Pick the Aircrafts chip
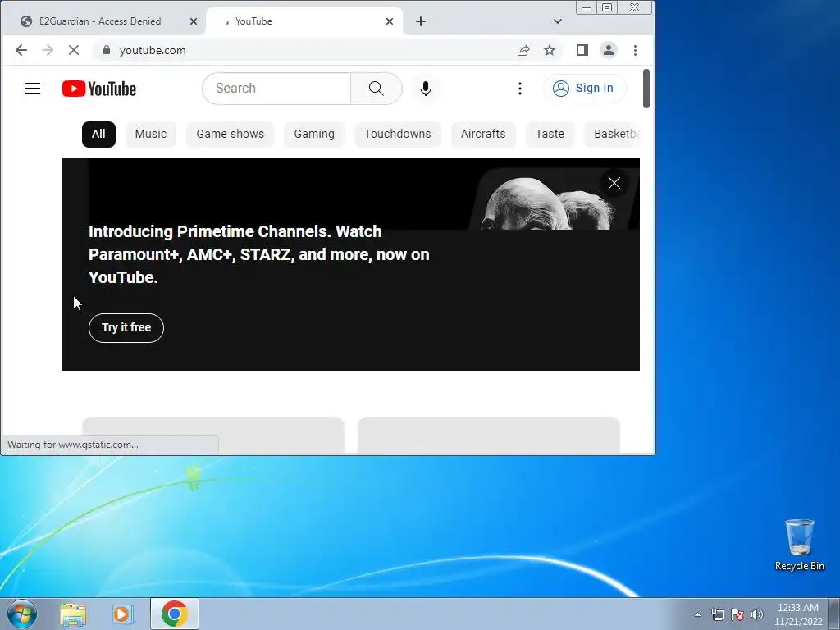The image size is (840, 630). [x=483, y=134]
